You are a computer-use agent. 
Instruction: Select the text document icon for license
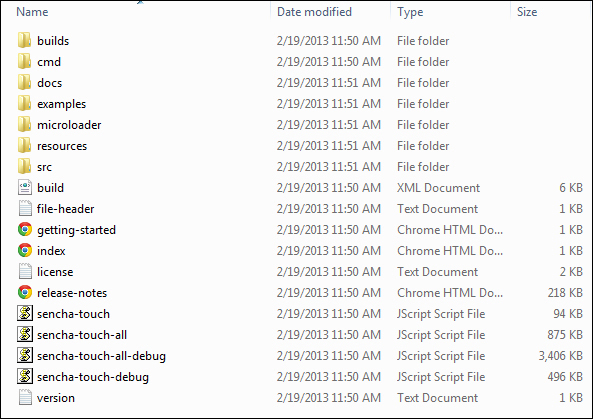click(25, 272)
